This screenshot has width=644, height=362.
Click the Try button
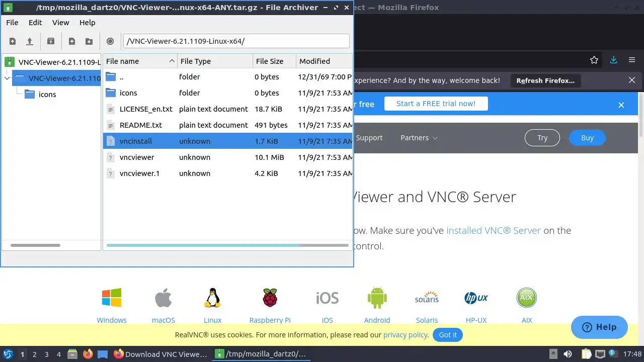(x=542, y=138)
